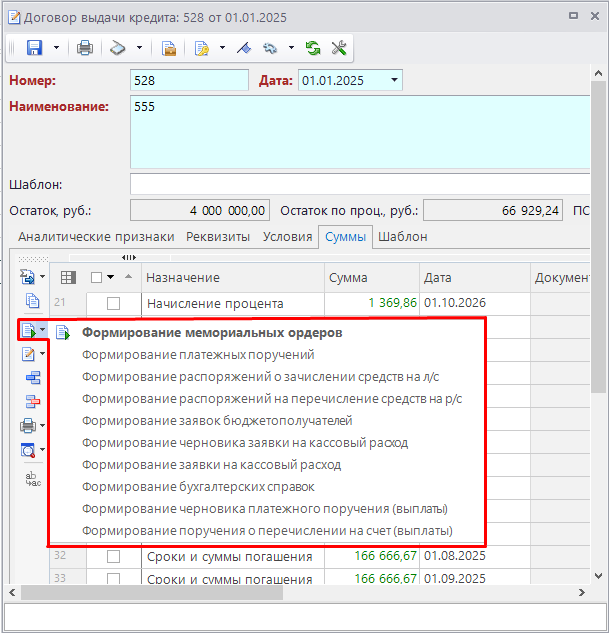Choose Формирование бухгалтерских справок
609x633 pixels.
click(x=198, y=487)
